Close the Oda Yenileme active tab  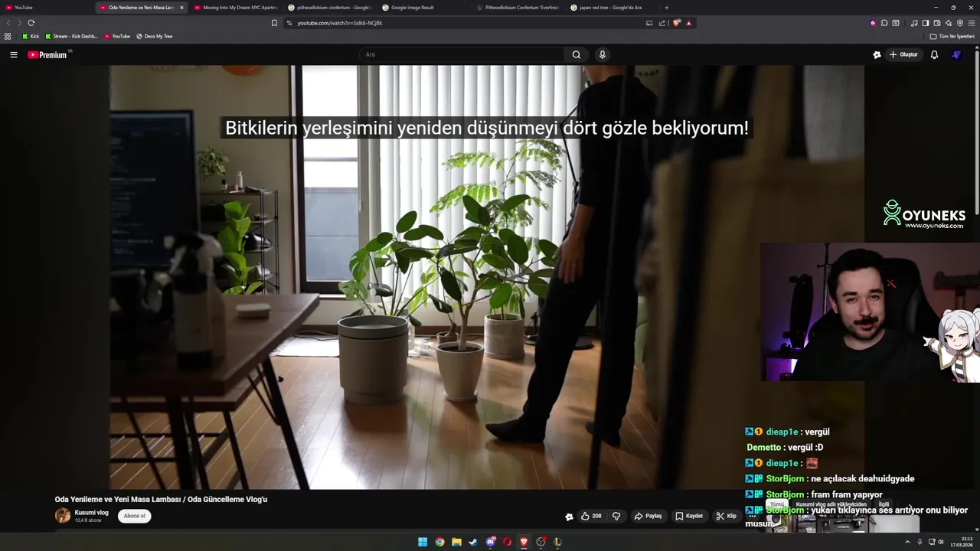[181, 8]
